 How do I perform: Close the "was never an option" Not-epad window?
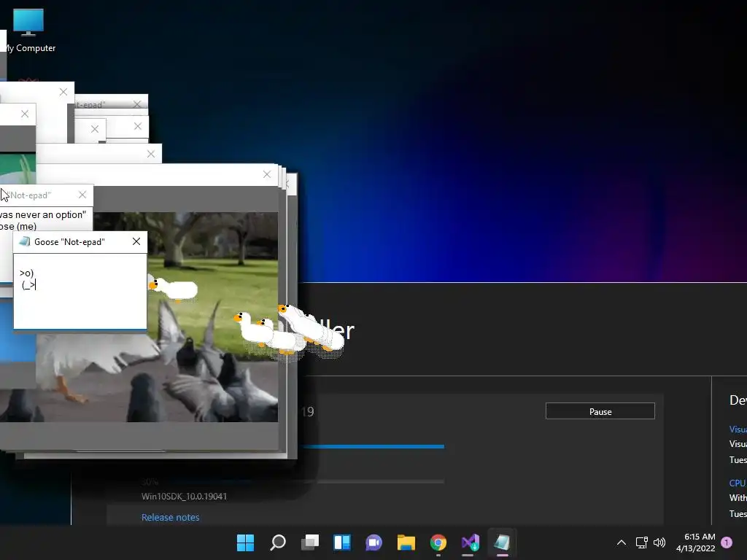point(82,195)
